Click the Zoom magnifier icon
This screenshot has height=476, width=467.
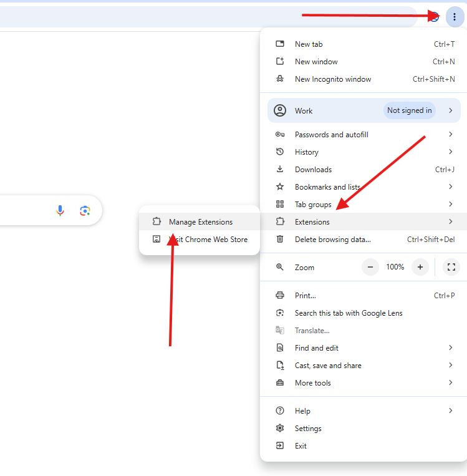coord(280,267)
